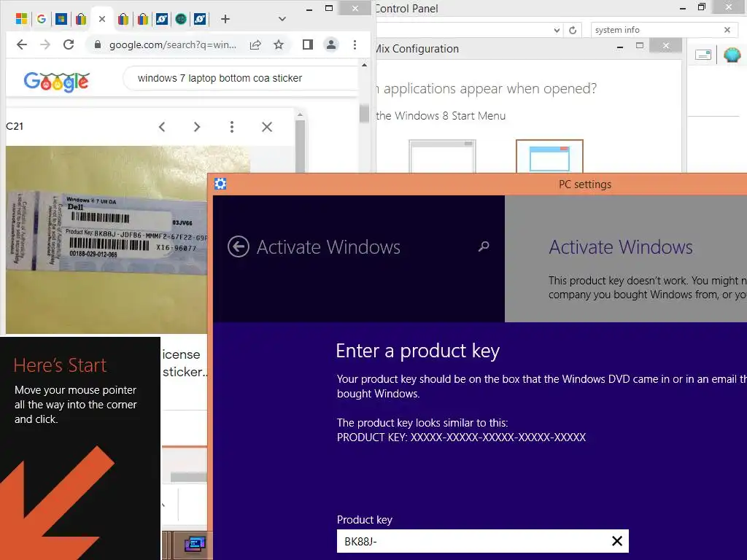Screen dimensions: 747x560
Task: Click the taskbar stacked-windows app icon
Action: tap(195, 543)
